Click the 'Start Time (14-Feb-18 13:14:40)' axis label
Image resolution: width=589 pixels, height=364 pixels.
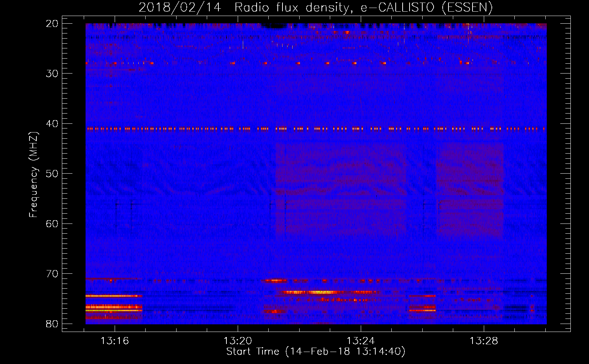tap(316, 352)
